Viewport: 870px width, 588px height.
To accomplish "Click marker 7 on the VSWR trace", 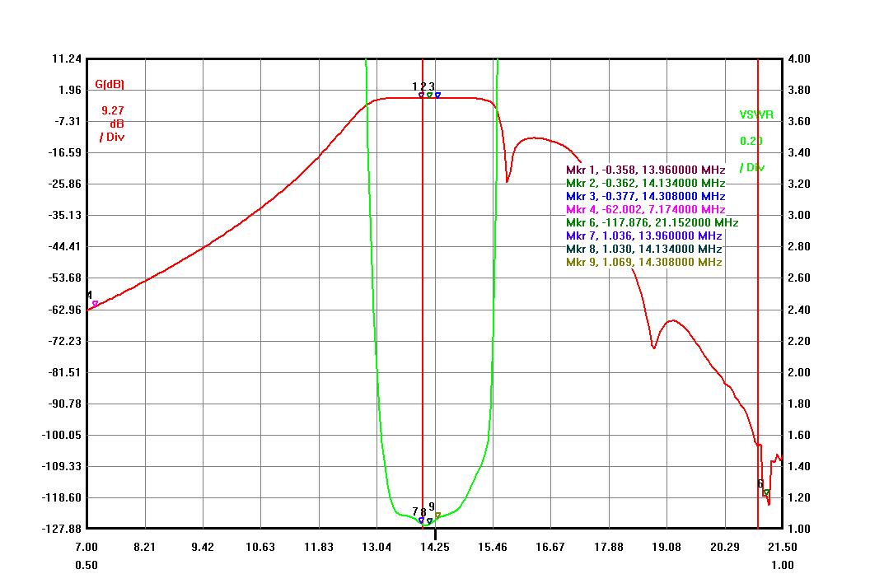I will pos(421,520).
